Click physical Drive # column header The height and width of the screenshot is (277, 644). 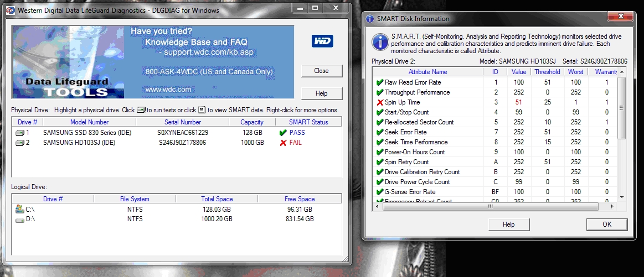click(x=28, y=122)
